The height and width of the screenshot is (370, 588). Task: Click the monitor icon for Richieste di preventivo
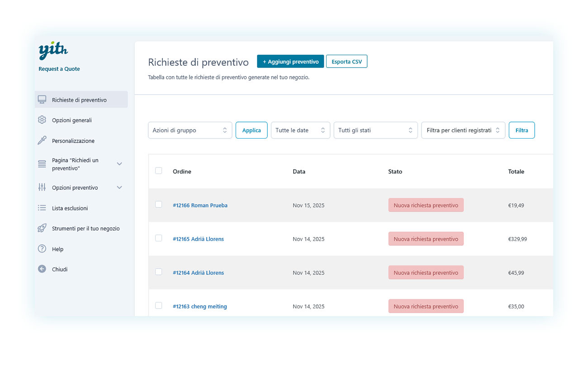coord(42,100)
